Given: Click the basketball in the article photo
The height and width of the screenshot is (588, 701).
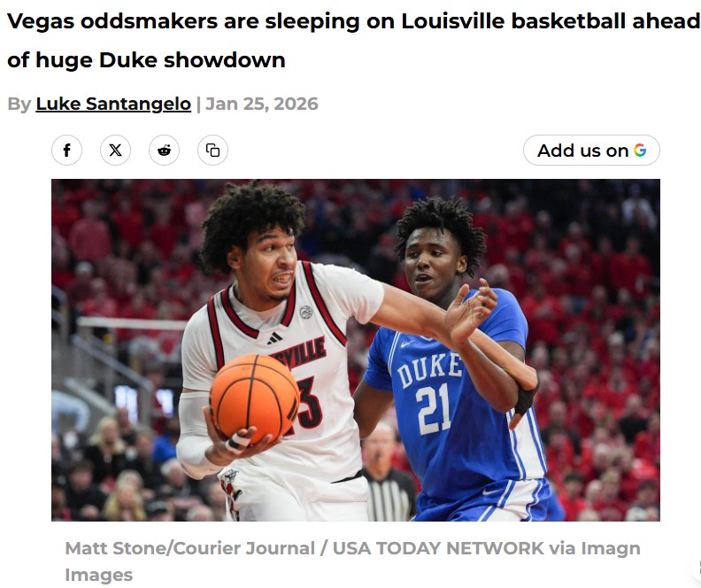Looking at the screenshot, I should 255,398.
